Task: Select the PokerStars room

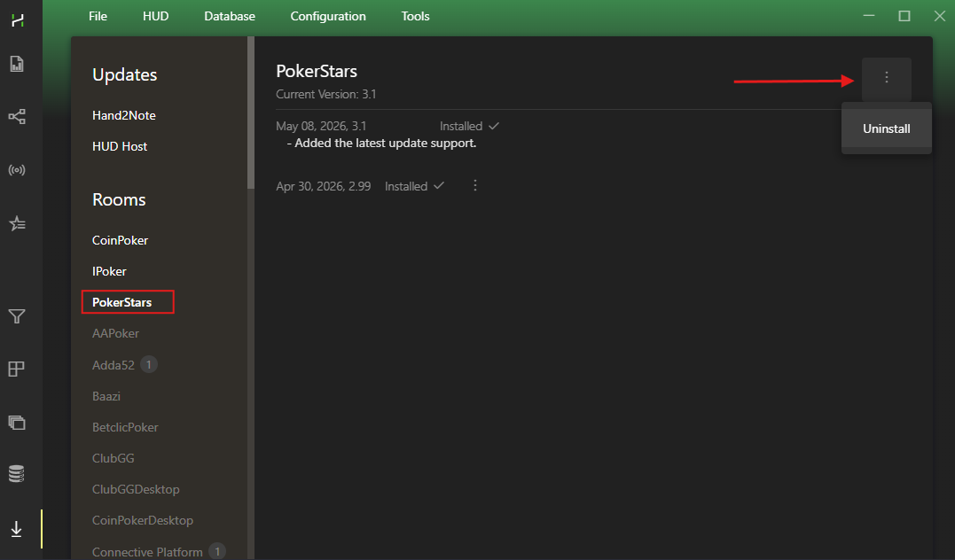Action: pos(121,302)
